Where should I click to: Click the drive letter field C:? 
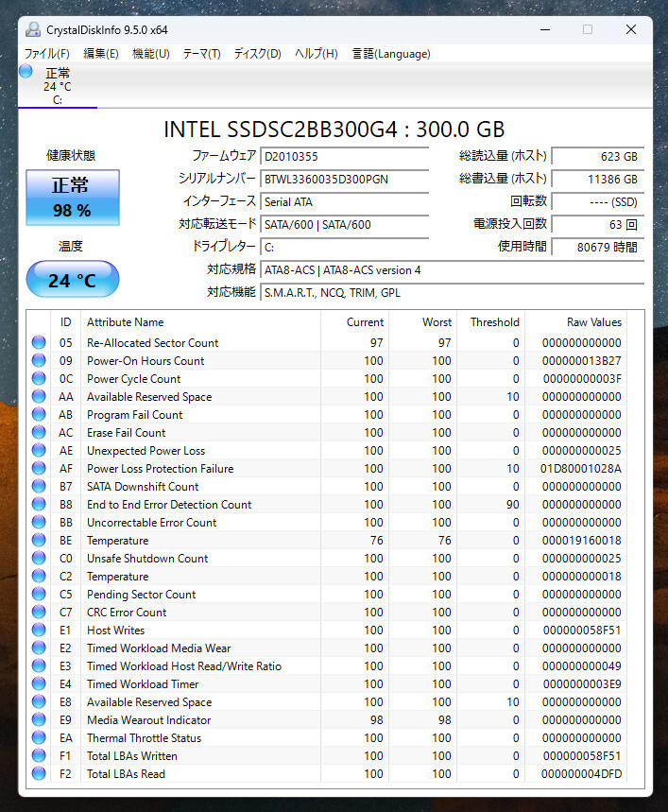345,248
